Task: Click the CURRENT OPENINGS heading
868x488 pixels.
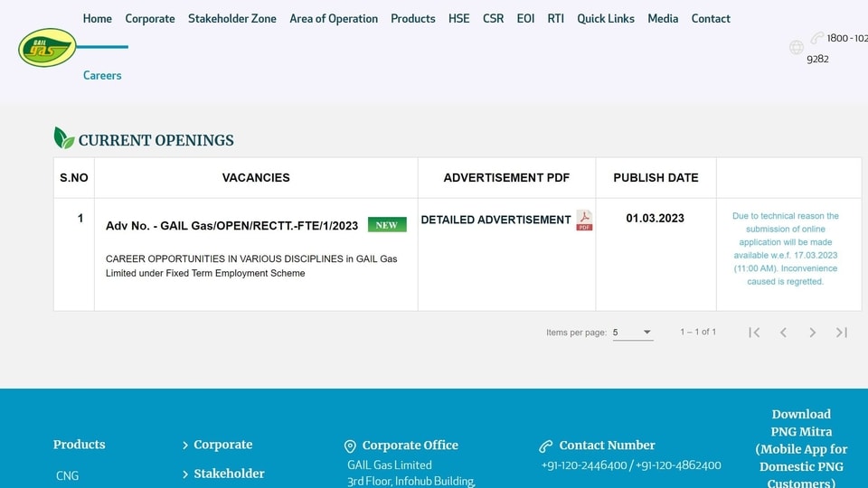Action: (x=156, y=141)
